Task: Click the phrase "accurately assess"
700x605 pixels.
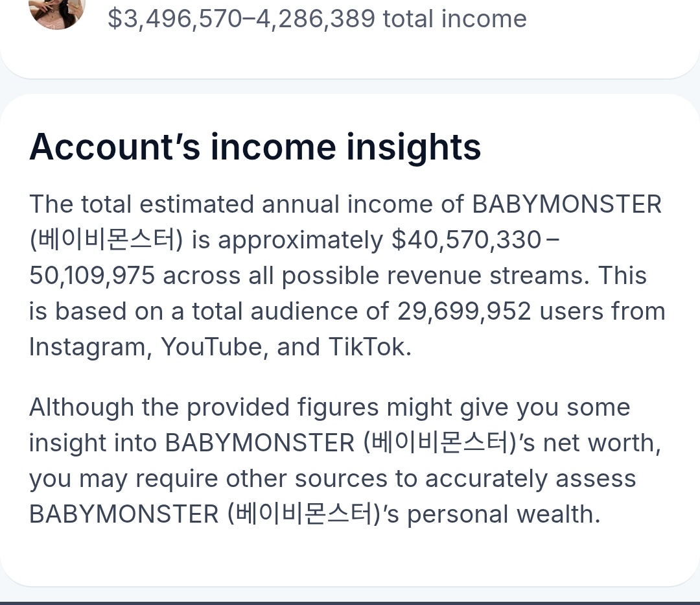Action: (530, 479)
